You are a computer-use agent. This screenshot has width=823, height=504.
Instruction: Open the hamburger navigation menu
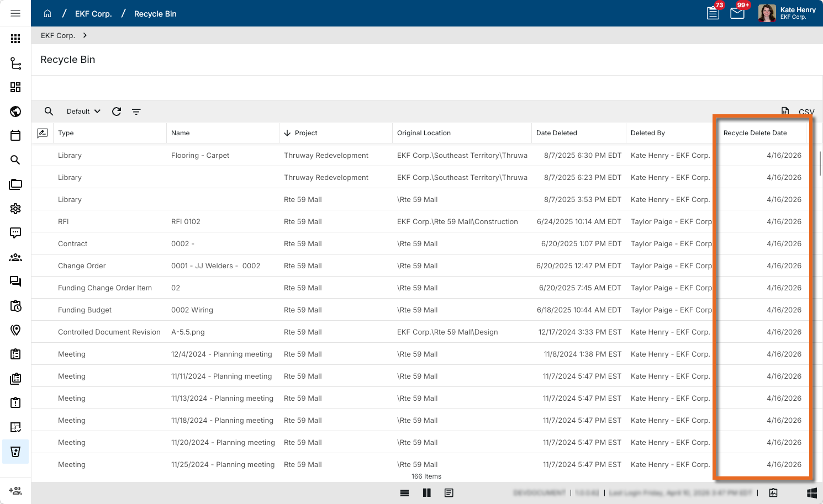coord(15,13)
